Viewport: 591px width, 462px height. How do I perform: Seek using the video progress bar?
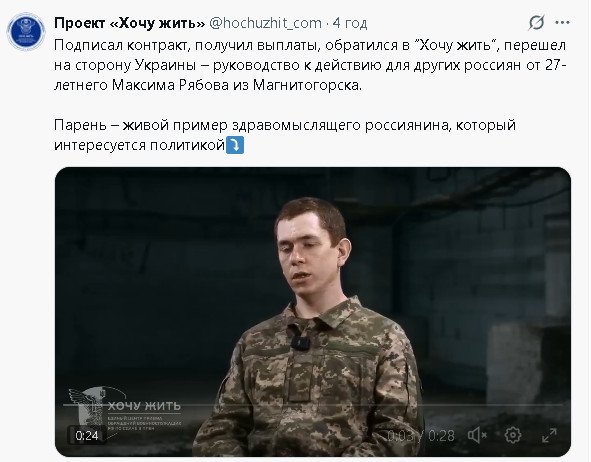(312, 405)
